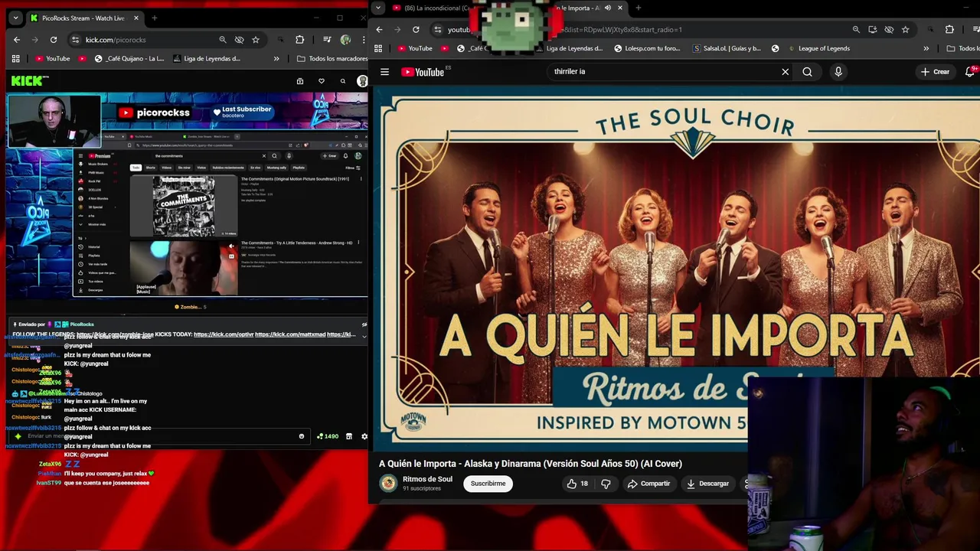Open extensions puzzle icon in YouTube window
Image resolution: width=980 pixels, height=551 pixels.
[949, 30]
